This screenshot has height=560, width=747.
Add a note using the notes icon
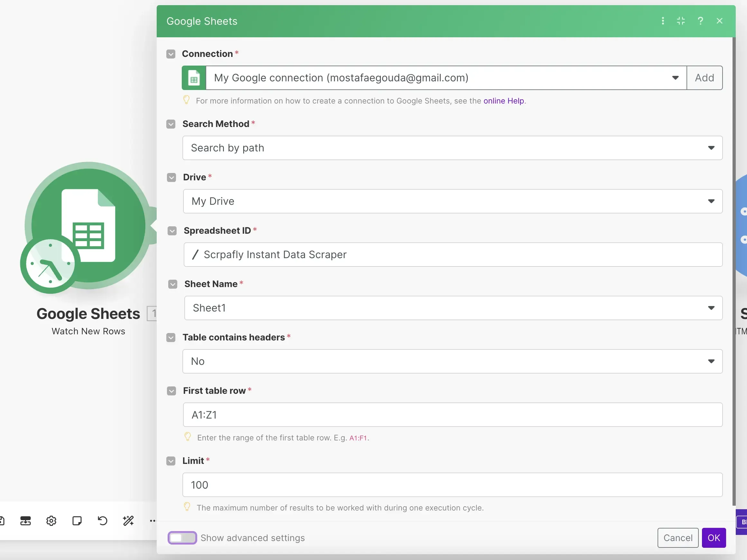pyautogui.click(x=77, y=521)
